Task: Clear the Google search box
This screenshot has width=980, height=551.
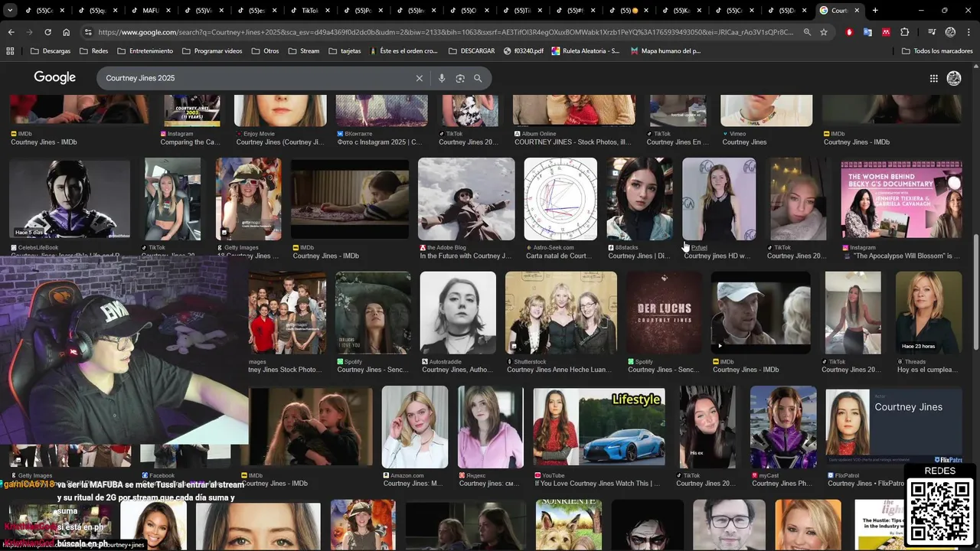Action: pyautogui.click(x=419, y=78)
